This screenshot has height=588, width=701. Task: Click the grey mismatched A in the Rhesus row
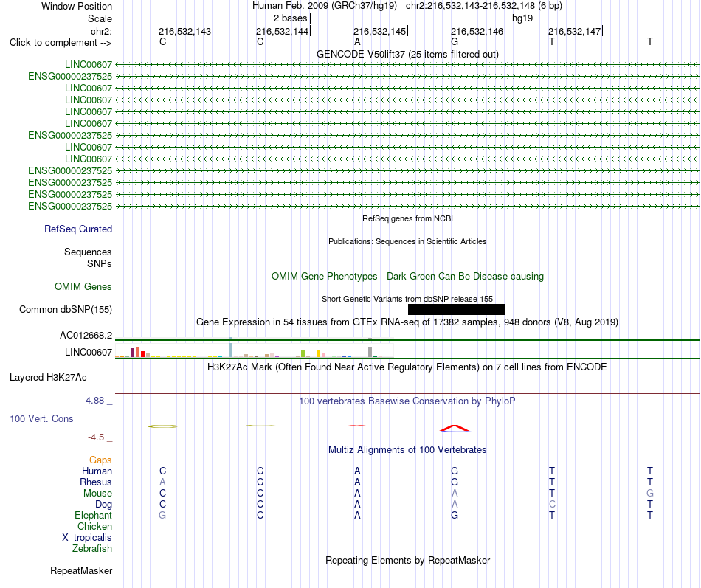point(162,482)
